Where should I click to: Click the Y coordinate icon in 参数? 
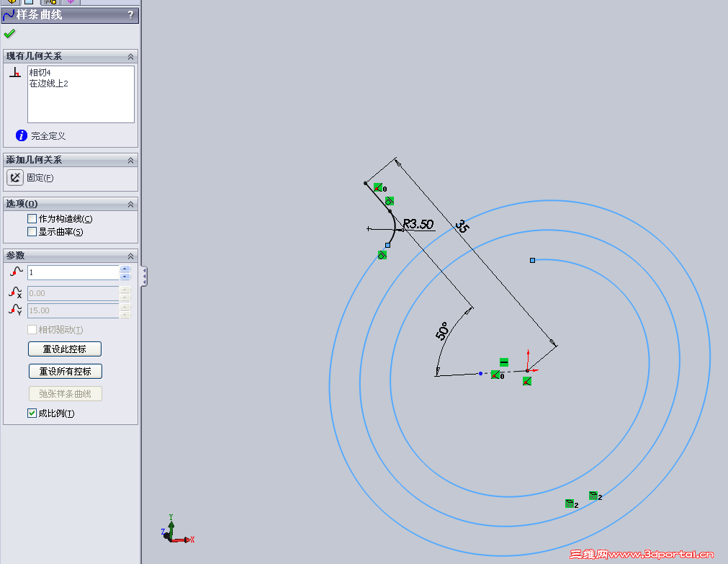(15, 310)
